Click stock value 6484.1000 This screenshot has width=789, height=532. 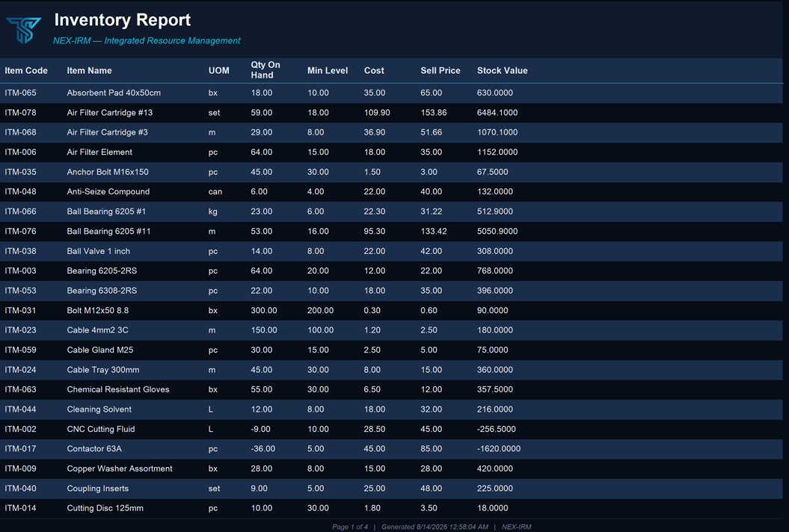[x=497, y=113]
